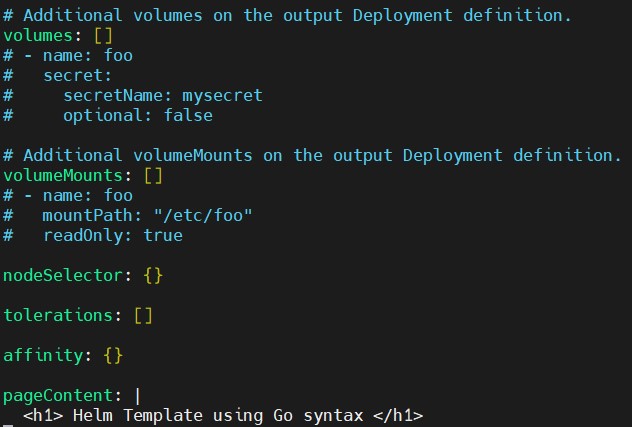The height and width of the screenshot is (427, 632).
Task: Click the braces after nodeSelector
Action: click(153, 276)
